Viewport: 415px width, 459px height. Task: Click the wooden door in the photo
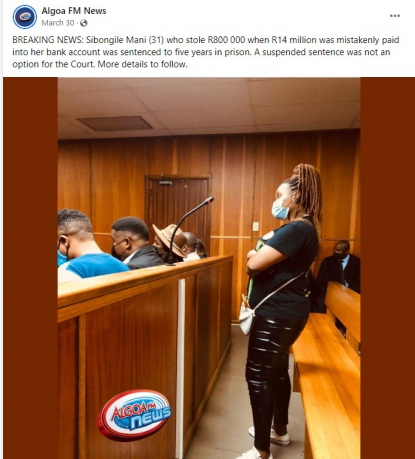coord(178,208)
